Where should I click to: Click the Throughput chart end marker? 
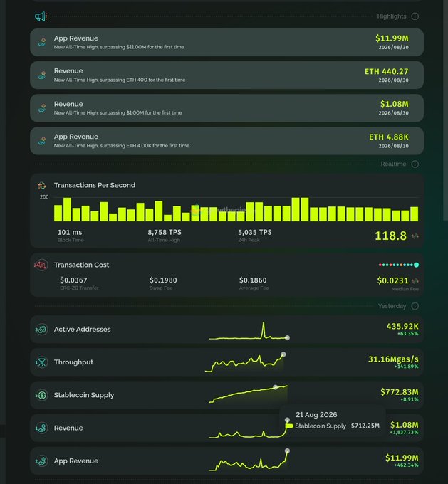(283, 354)
